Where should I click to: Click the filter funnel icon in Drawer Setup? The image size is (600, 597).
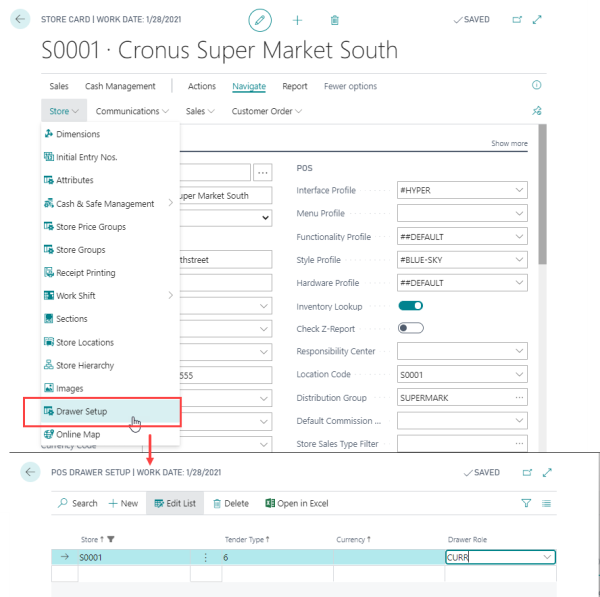[526, 503]
